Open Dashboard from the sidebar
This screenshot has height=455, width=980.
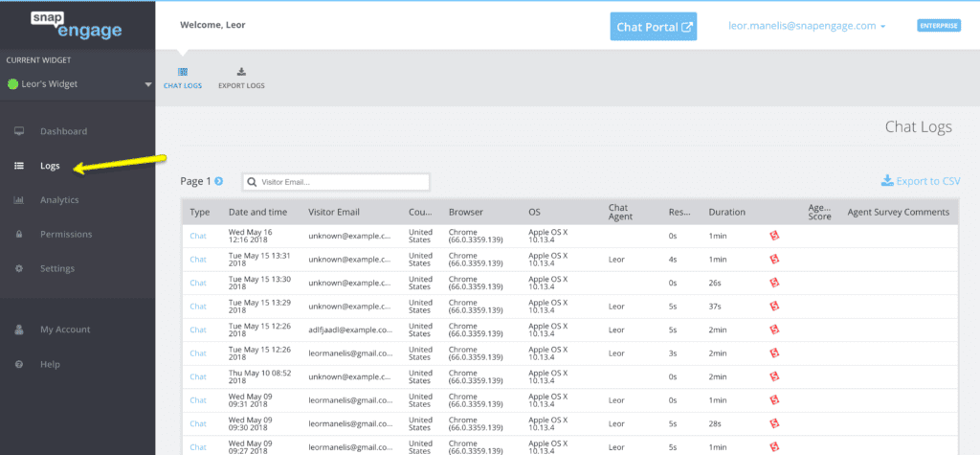[63, 131]
